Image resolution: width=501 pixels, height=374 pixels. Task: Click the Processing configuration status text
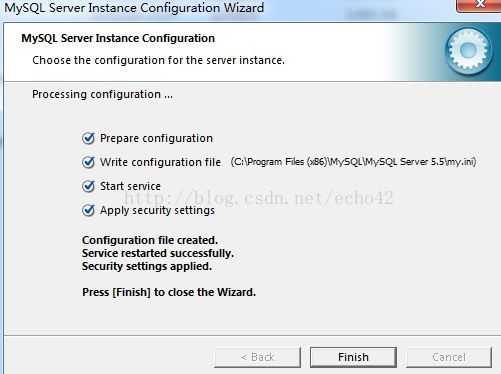pyautogui.click(x=102, y=94)
